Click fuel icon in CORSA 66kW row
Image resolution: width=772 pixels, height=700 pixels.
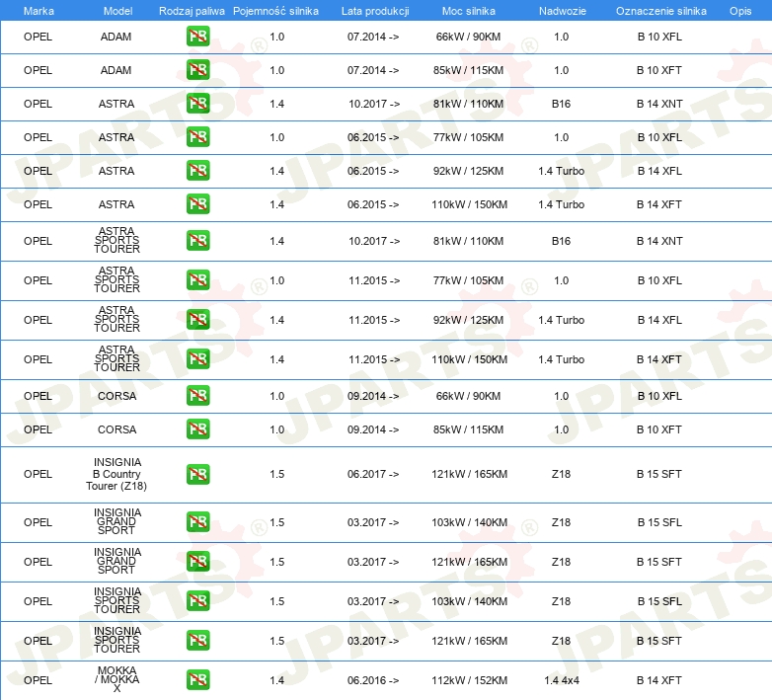[197, 395]
